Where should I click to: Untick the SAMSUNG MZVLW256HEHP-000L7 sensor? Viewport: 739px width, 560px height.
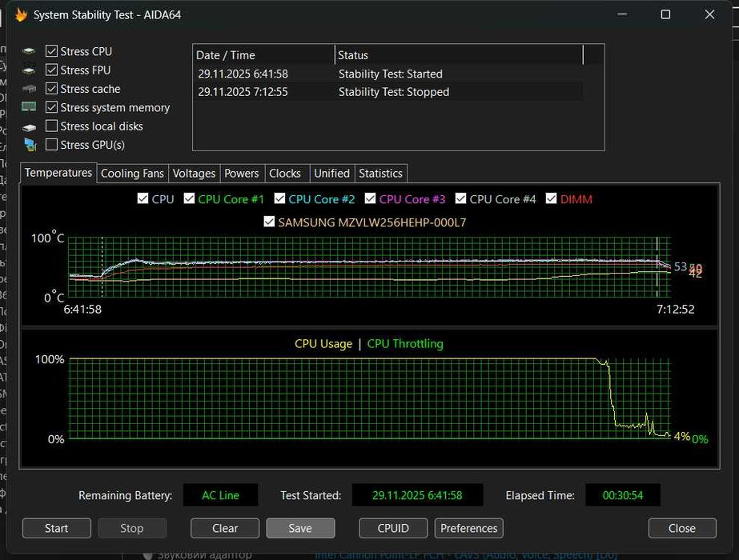(x=269, y=222)
